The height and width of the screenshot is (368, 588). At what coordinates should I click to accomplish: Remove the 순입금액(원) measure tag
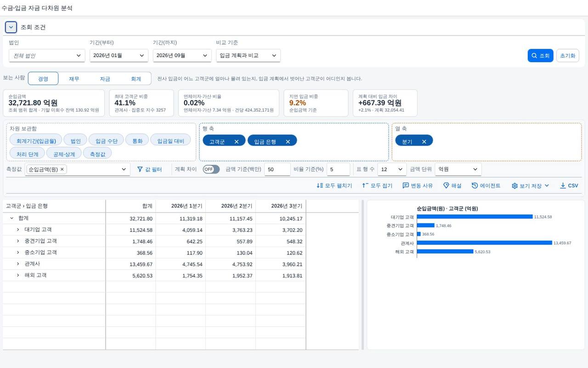pyautogui.click(x=62, y=169)
